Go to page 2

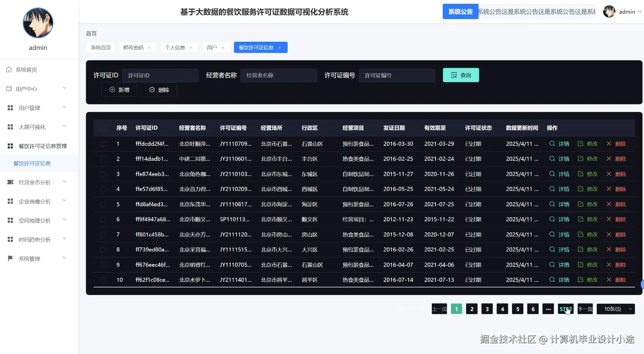coord(472,309)
